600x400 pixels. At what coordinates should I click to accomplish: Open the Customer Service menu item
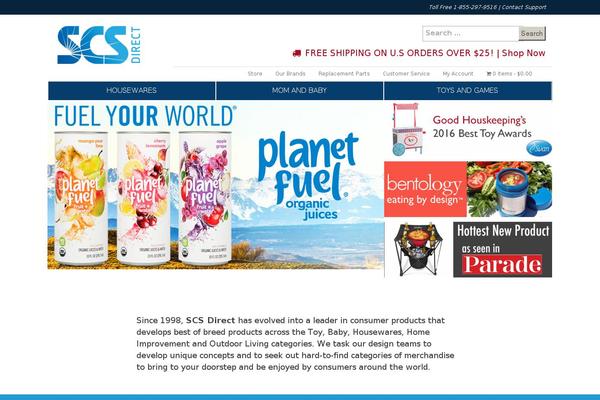(x=406, y=73)
